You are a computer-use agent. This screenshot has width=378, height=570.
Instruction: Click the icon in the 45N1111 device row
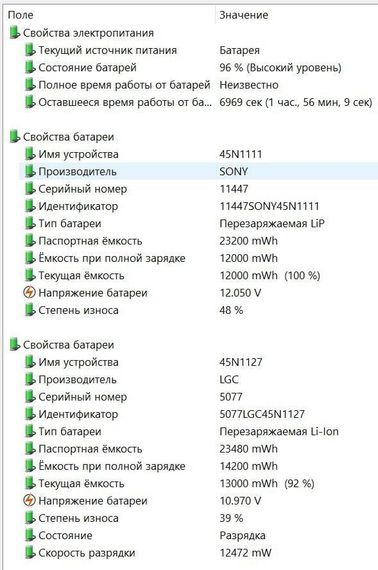(30, 154)
